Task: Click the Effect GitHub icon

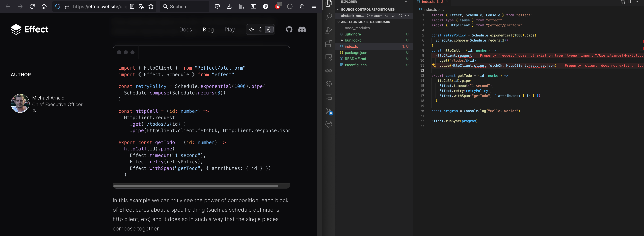Action: pos(289,29)
